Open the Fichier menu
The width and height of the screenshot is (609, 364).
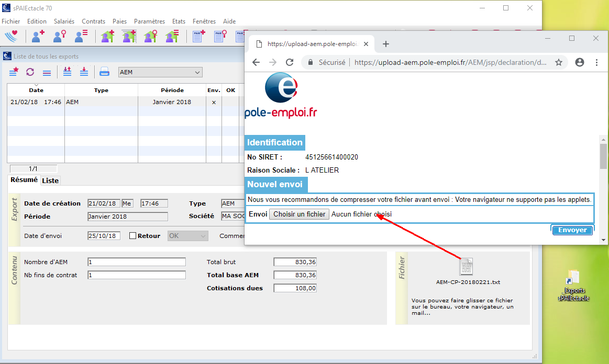[x=11, y=21]
